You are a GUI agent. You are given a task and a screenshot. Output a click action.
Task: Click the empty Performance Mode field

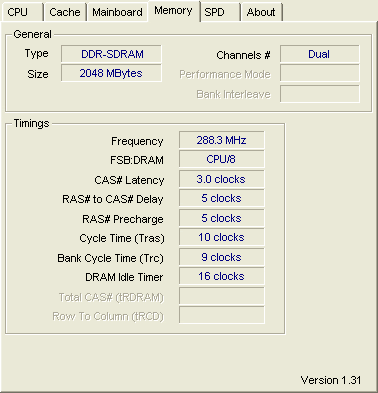click(x=320, y=73)
